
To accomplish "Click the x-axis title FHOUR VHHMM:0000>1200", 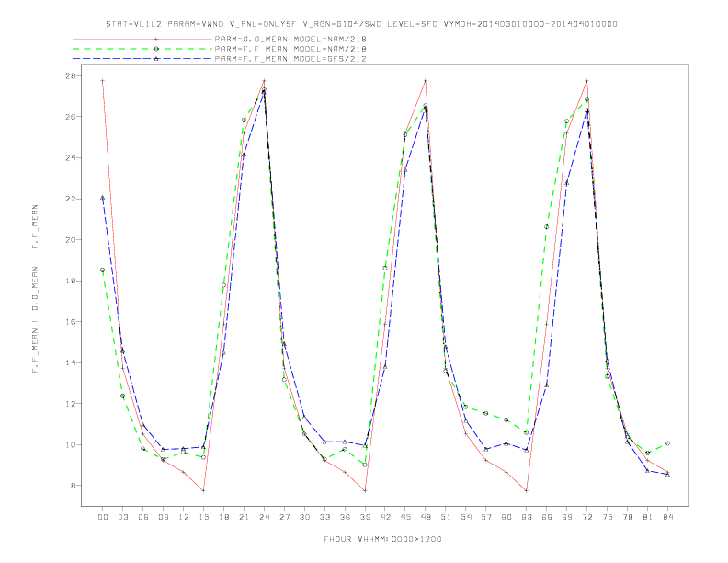I will coord(382,539).
